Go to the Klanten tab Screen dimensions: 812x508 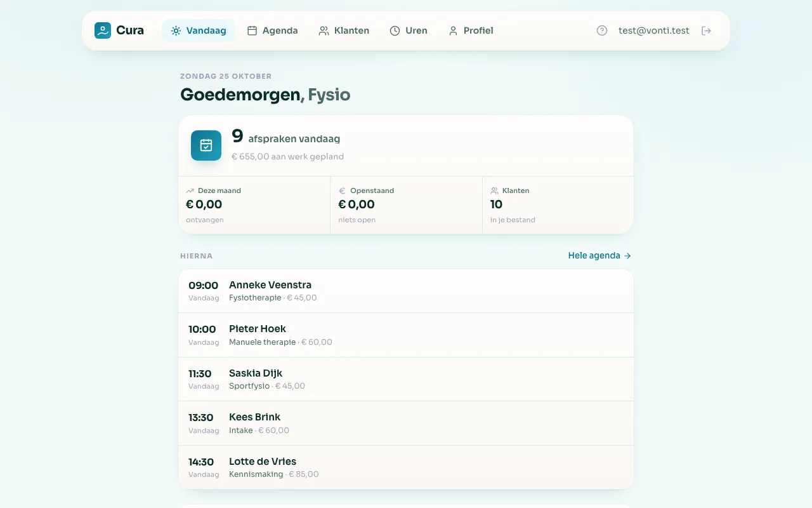(344, 30)
